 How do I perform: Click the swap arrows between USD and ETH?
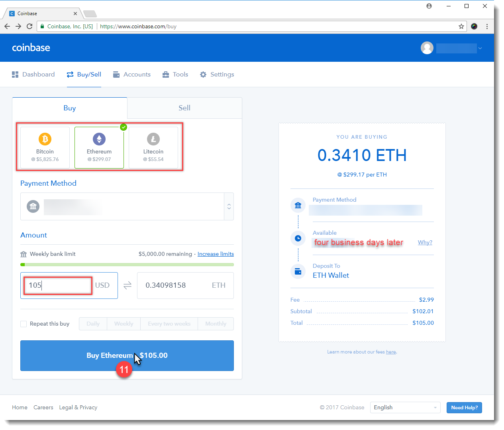point(127,285)
